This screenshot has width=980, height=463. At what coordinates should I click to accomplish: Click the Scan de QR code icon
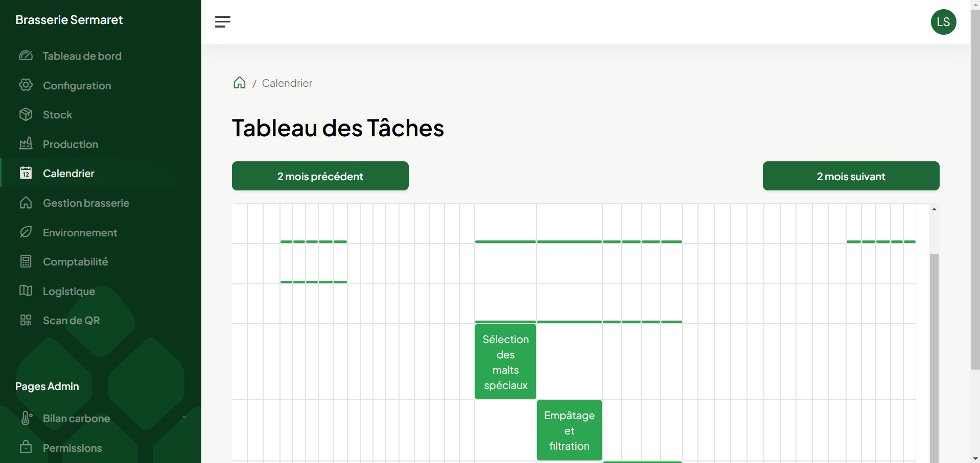[26, 320]
